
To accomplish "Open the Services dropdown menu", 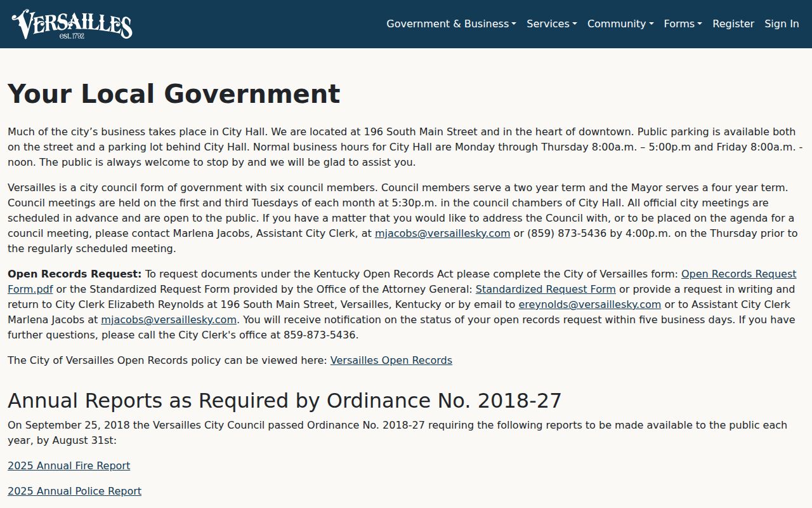I will (551, 23).
